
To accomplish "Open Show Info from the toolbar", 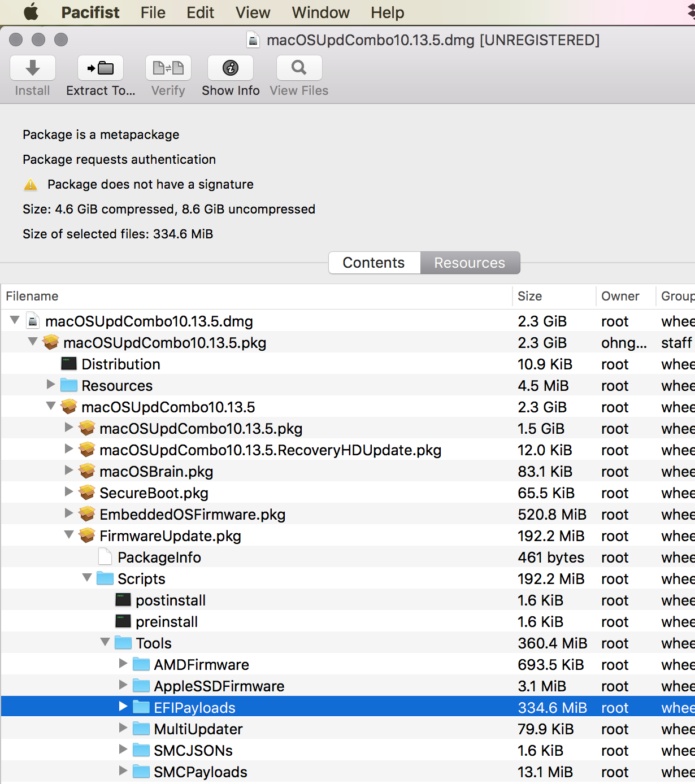I will 231,68.
